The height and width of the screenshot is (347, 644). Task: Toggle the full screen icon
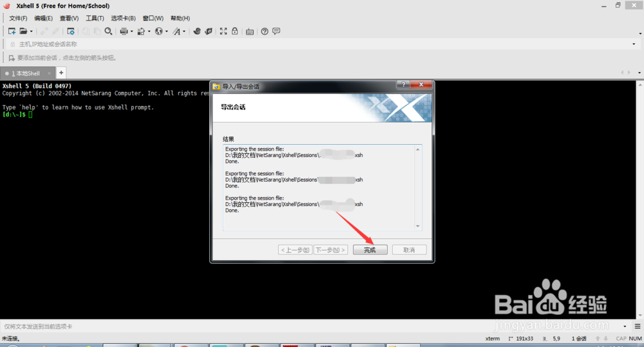tap(223, 31)
